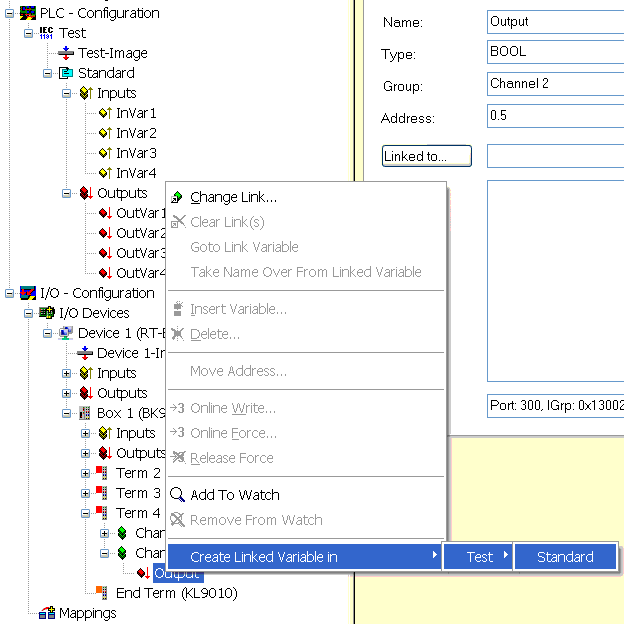Image resolution: width=624 pixels, height=624 pixels.
Task: Expand Device 1 Outputs node
Action: point(66,393)
